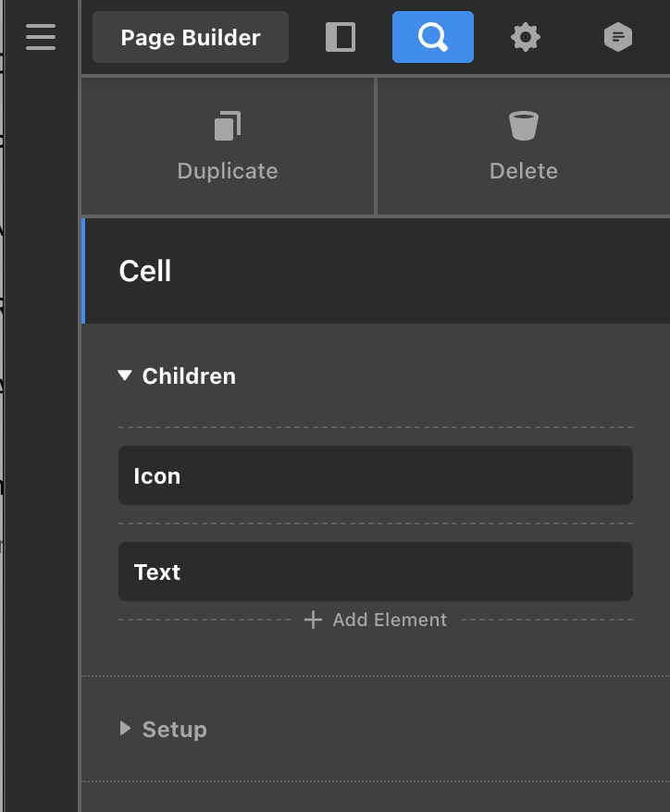This screenshot has width=670, height=812.
Task: Click the hexagon document icon
Action: coord(617,37)
